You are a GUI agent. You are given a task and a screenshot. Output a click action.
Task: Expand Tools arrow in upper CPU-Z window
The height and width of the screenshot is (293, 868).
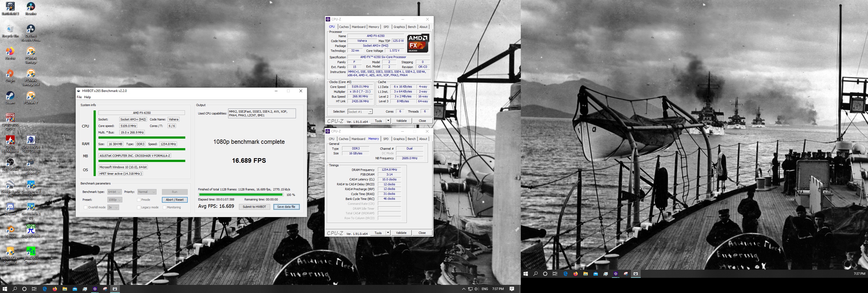tap(388, 121)
